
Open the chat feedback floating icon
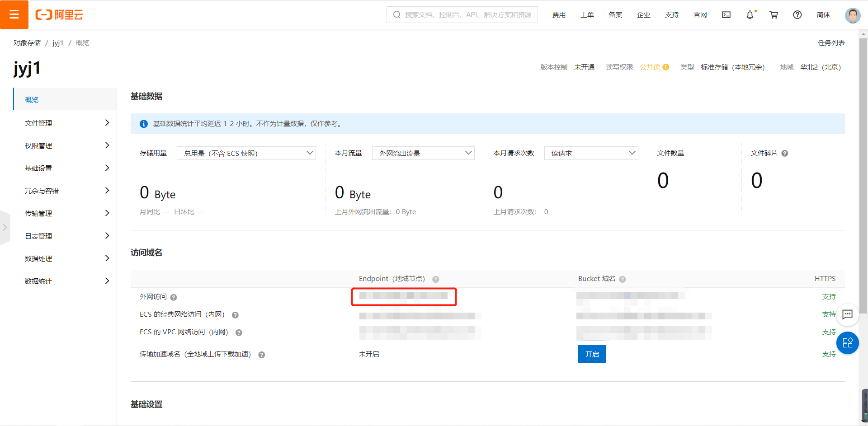[x=848, y=314]
